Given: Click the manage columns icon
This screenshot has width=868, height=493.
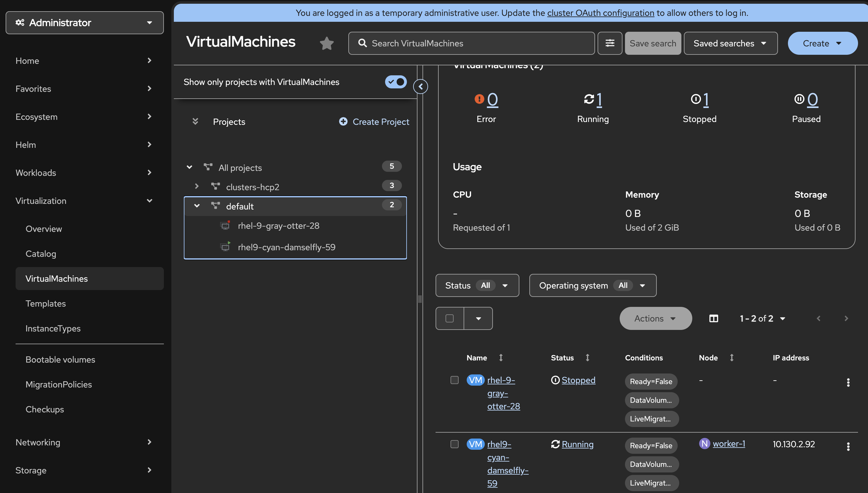Looking at the screenshot, I should point(713,318).
